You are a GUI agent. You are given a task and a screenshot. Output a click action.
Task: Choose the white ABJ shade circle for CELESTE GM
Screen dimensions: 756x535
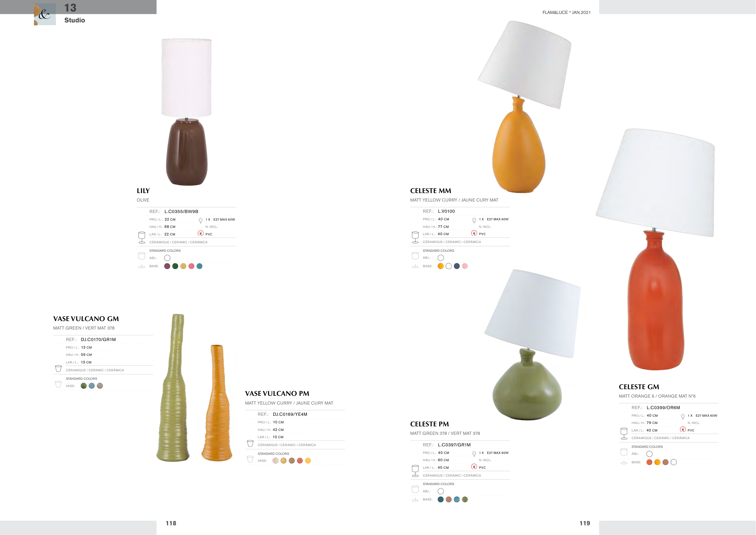(x=649, y=454)
